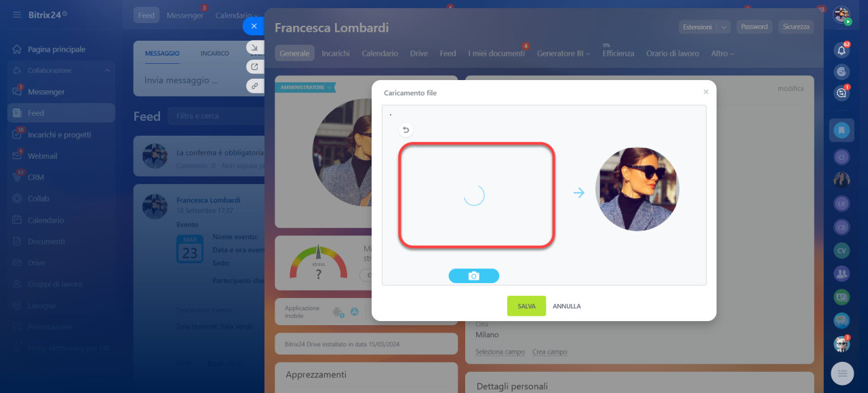Click the circular avatar preview image
The image size is (868, 393).
pos(637,189)
